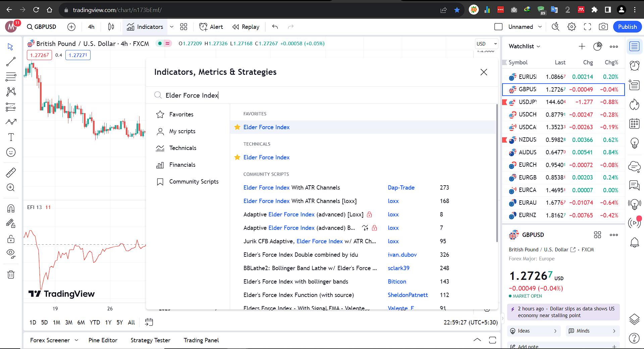Select Financials category
Viewport: 644px width, 349px height.
tap(188, 165)
